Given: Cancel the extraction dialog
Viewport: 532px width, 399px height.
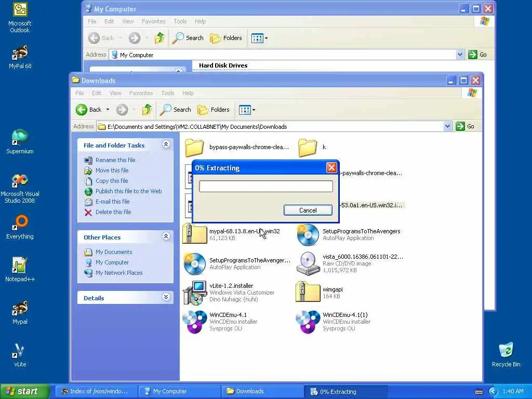Looking at the screenshot, I should click(308, 210).
